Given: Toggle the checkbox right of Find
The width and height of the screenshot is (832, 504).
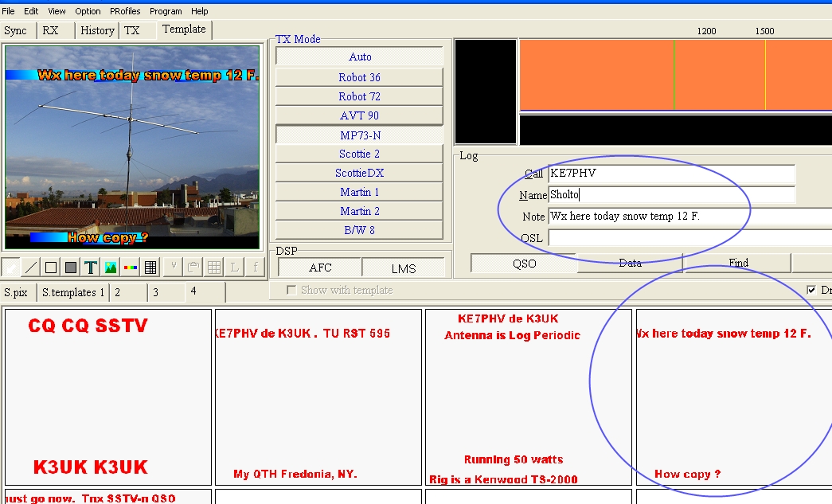Looking at the screenshot, I should tap(812, 291).
